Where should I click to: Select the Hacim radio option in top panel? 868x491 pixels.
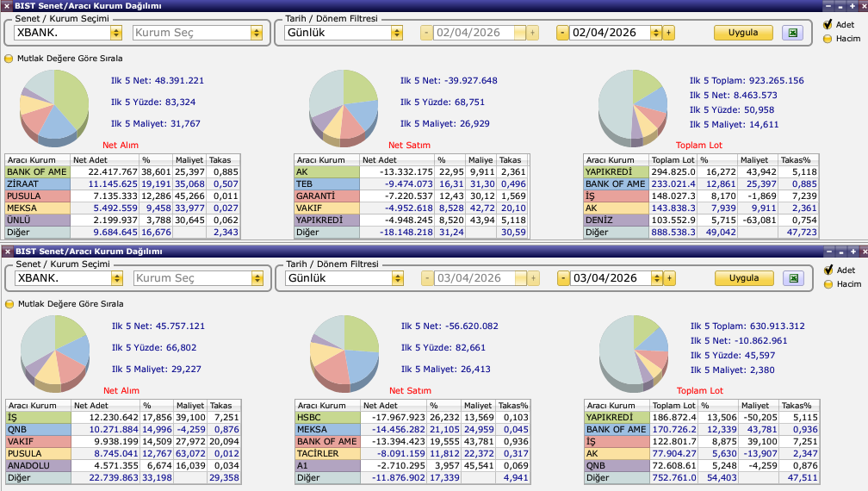828,39
